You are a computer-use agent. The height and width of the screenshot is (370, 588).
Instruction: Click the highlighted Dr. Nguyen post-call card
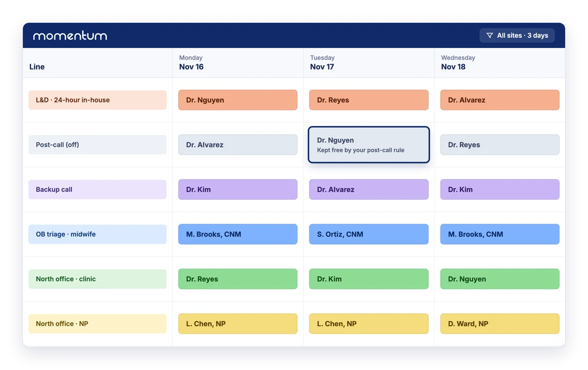click(x=369, y=145)
